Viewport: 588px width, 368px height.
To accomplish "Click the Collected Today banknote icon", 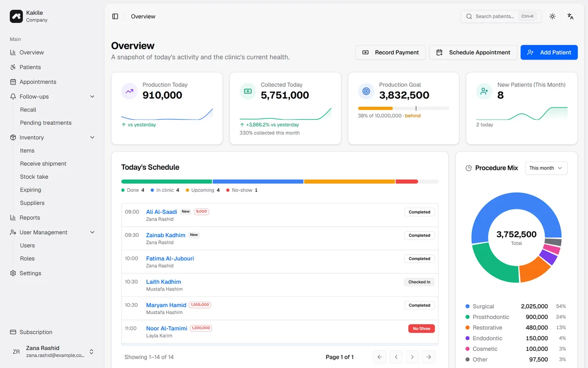I will [248, 91].
